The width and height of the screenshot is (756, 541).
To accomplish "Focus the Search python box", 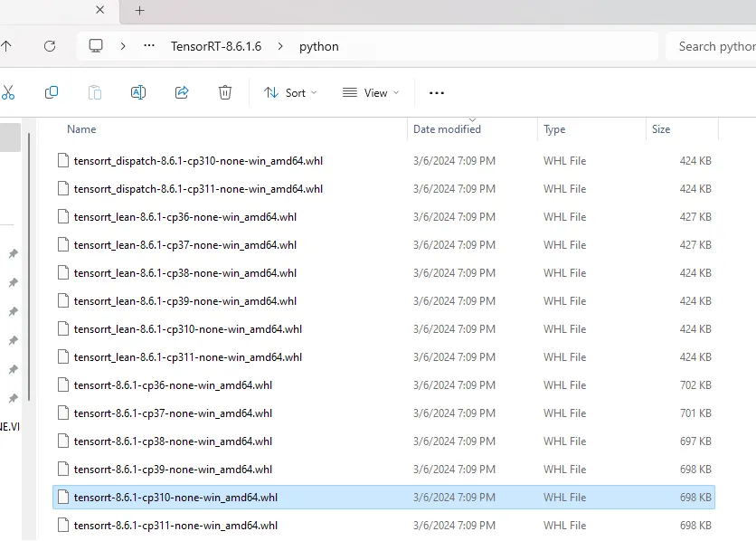I will [x=711, y=46].
